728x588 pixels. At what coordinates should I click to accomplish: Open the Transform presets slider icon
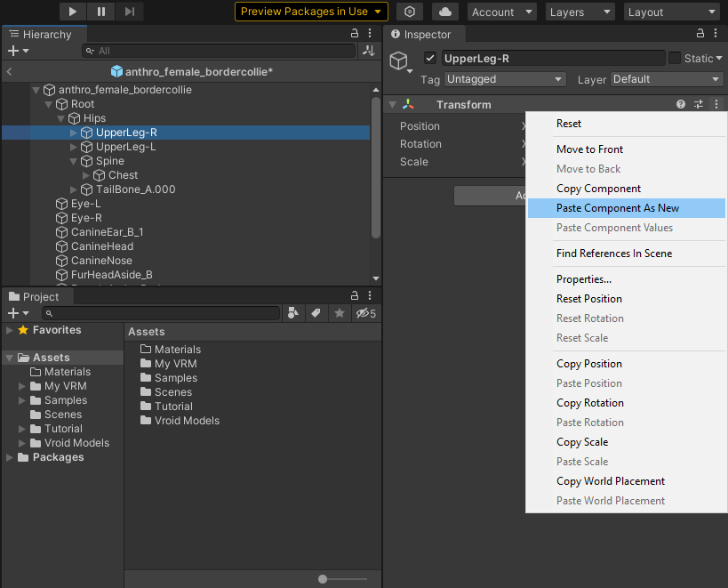tap(699, 104)
